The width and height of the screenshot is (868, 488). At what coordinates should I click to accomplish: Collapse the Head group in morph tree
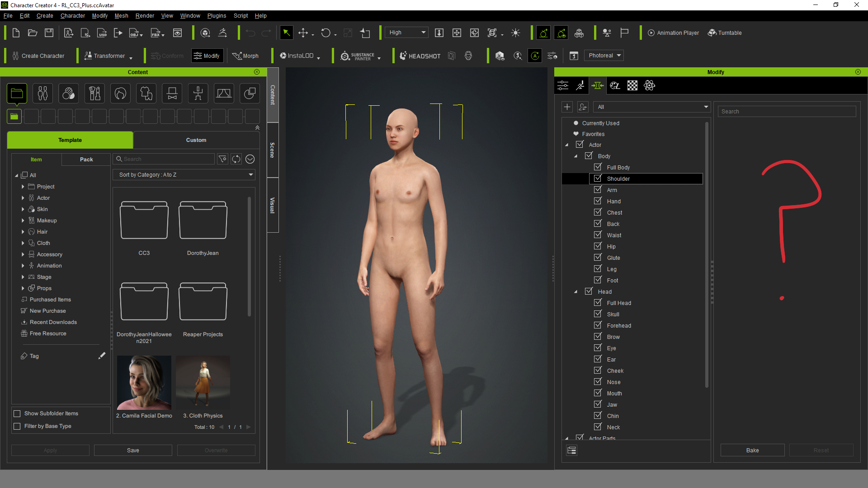coord(576,292)
